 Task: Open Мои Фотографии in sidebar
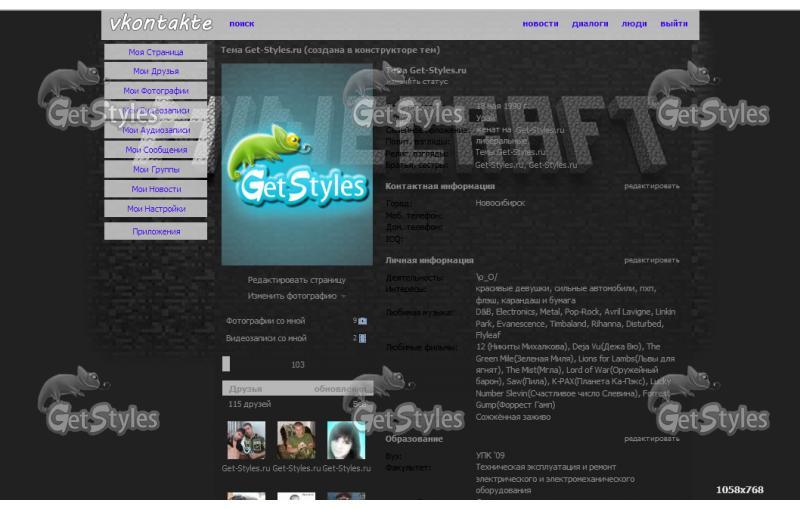pyautogui.click(x=156, y=91)
